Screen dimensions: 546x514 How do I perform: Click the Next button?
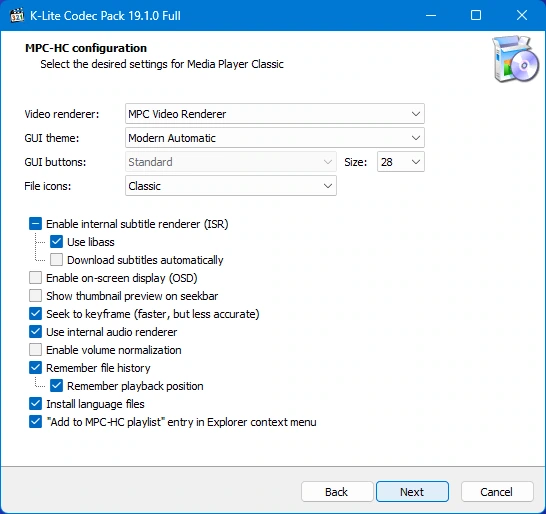point(412,492)
